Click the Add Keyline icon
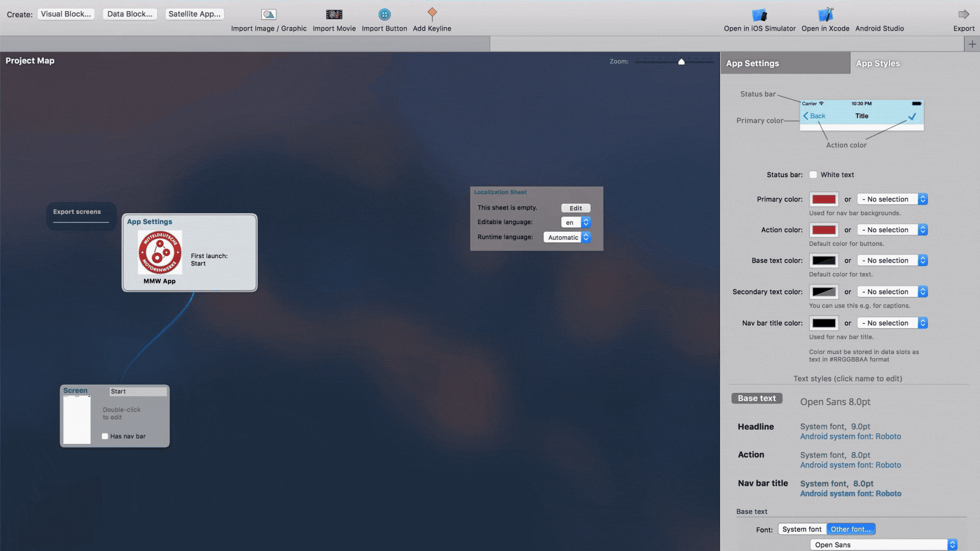The height and width of the screenshot is (551, 980). (x=431, y=13)
